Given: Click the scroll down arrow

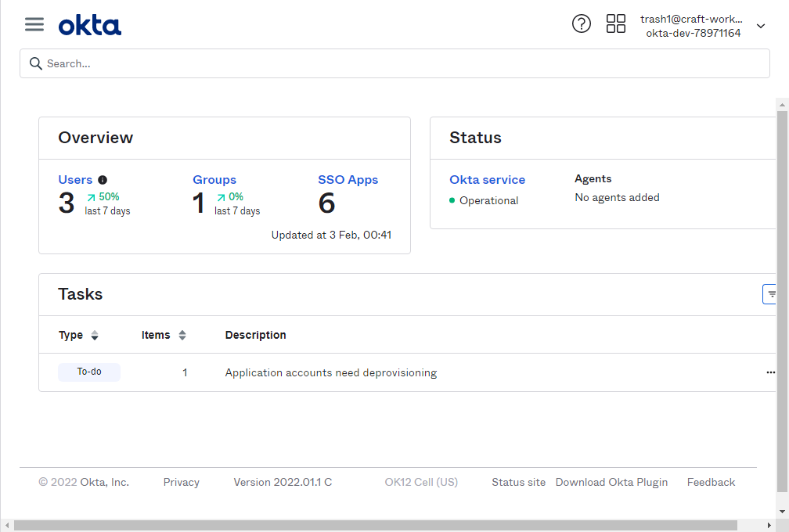Looking at the screenshot, I should 782,512.
